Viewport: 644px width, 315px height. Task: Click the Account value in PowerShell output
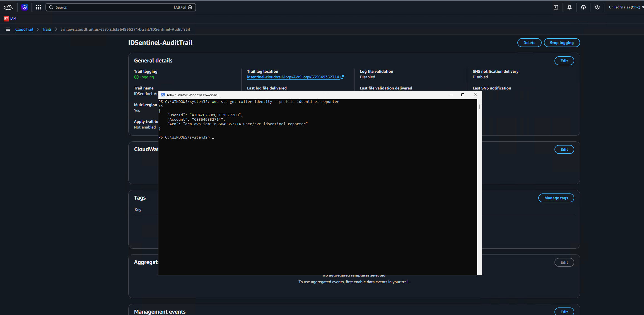point(208,120)
